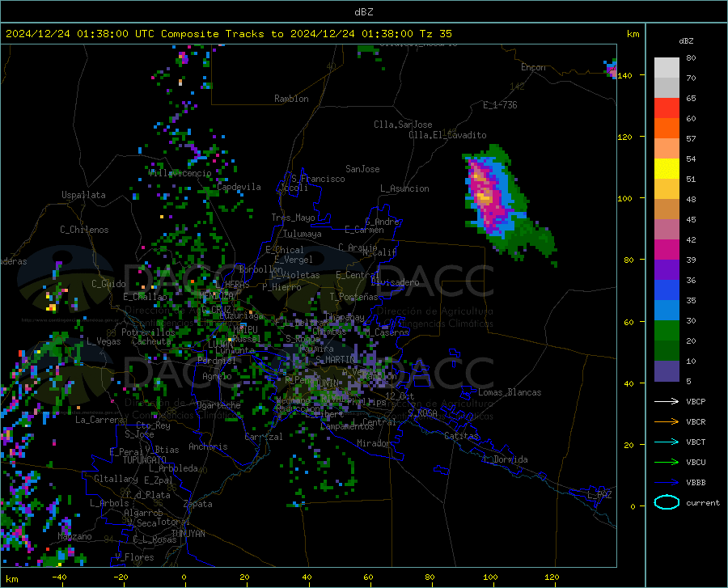Select the orange 57 dBZ color swatch
Screen dimensions: 728x588
coord(667,129)
